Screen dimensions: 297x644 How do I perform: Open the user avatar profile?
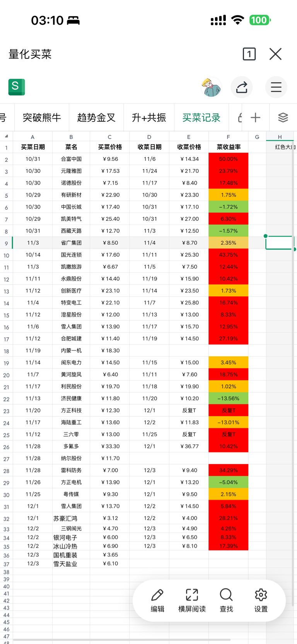[x=211, y=87]
